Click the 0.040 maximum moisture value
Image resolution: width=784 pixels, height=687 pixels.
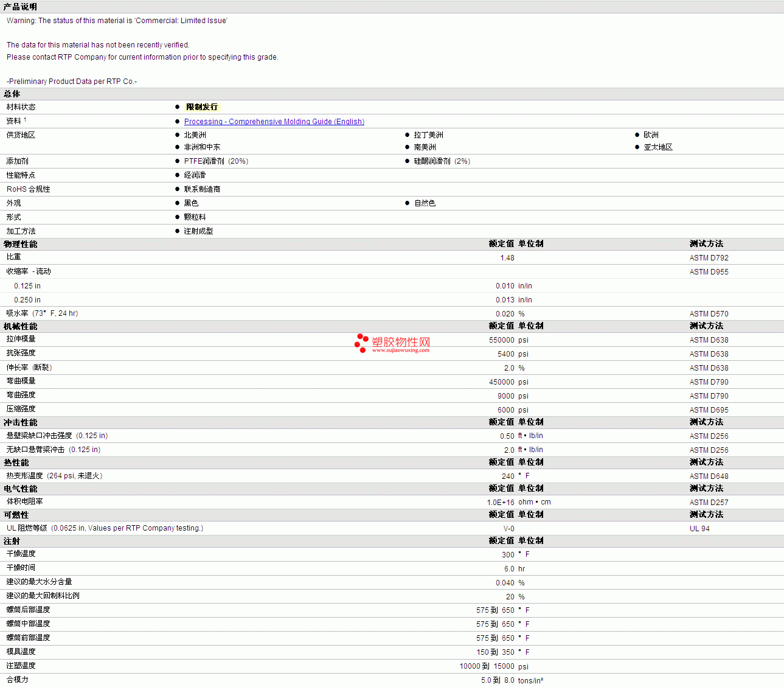(505, 583)
